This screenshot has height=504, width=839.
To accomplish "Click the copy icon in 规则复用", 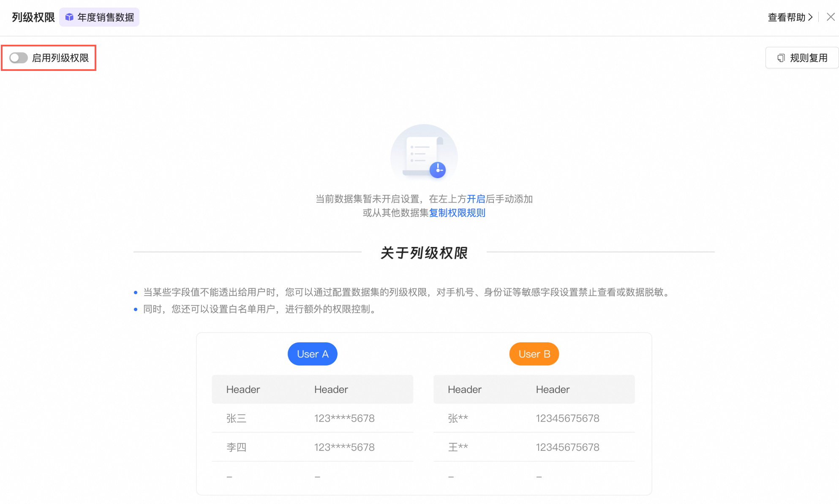I will click(781, 58).
